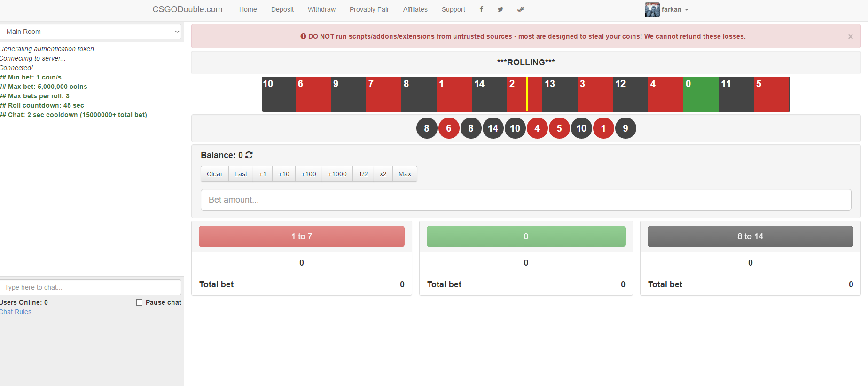Image resolution: width=868 pixels, height=386 pixels.
Task: Click the green 0 roulette tile
Action: pos(700,95)
